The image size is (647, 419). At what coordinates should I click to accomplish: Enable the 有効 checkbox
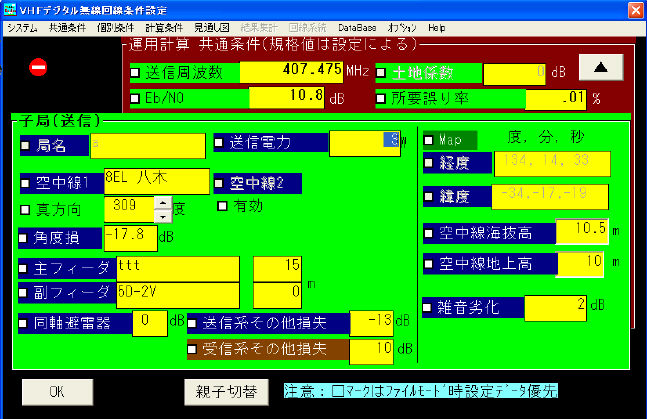[x=223, y=207]
